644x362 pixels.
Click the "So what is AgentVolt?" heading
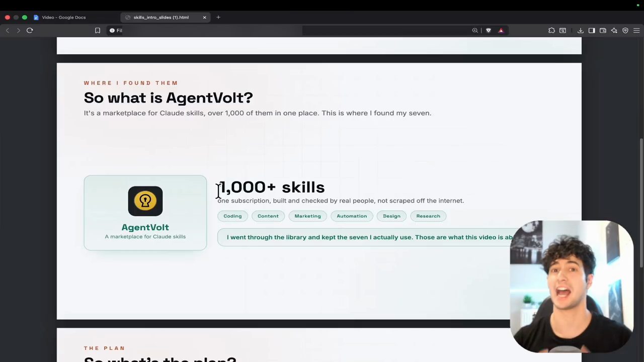pyautogui.click(x=168, y=98)
